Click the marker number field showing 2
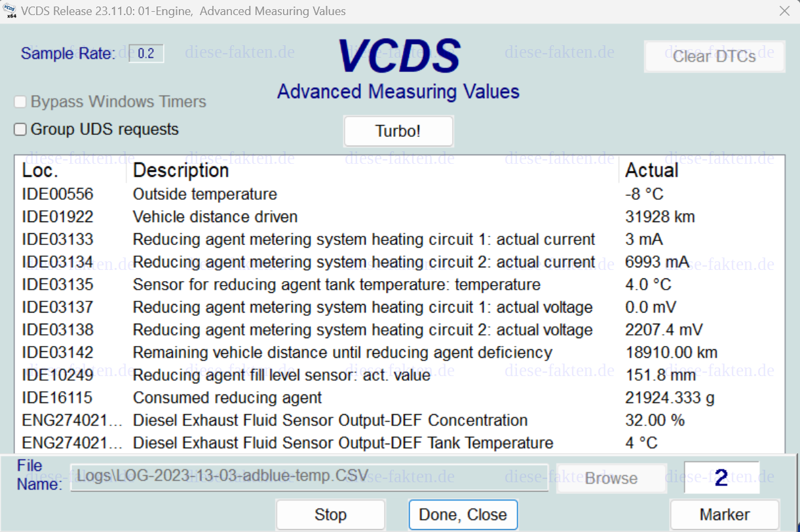The height and width of the screenshot is (532, 800). pos(722,478)
